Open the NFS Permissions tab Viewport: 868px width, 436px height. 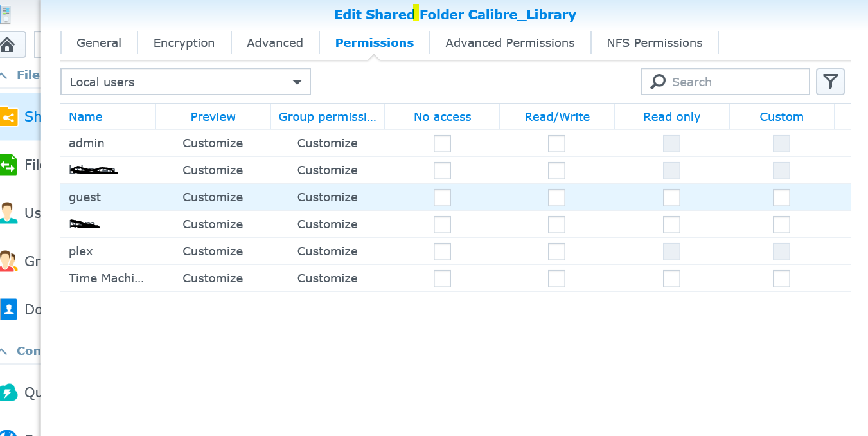[654, 43]
